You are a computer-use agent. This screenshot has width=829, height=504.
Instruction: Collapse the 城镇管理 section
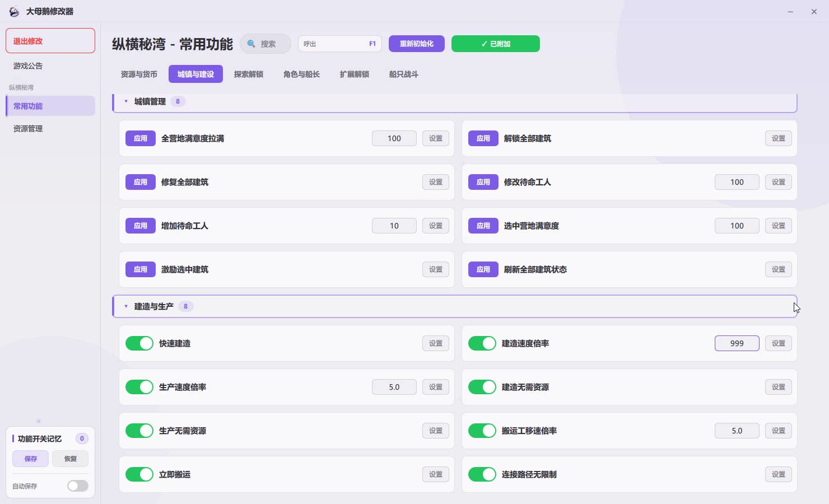126,101
